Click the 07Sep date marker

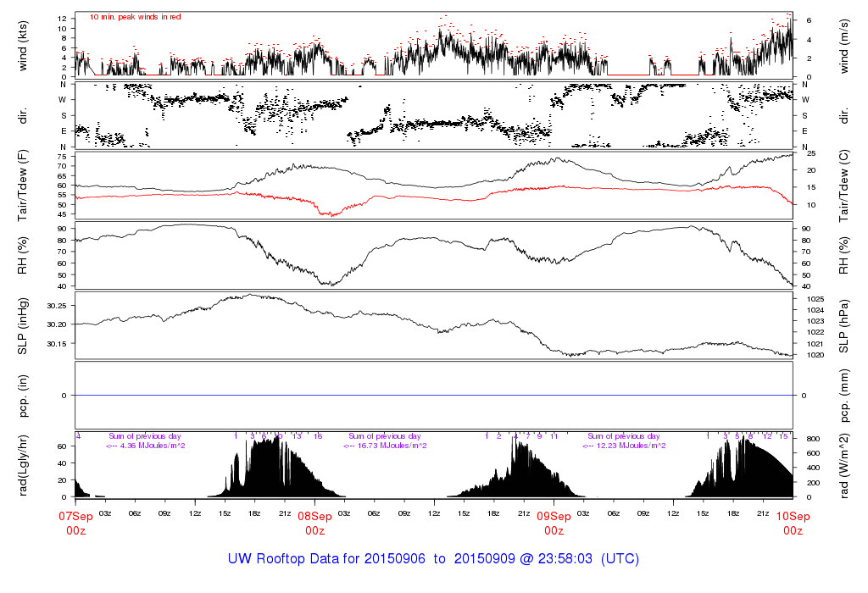76,515
